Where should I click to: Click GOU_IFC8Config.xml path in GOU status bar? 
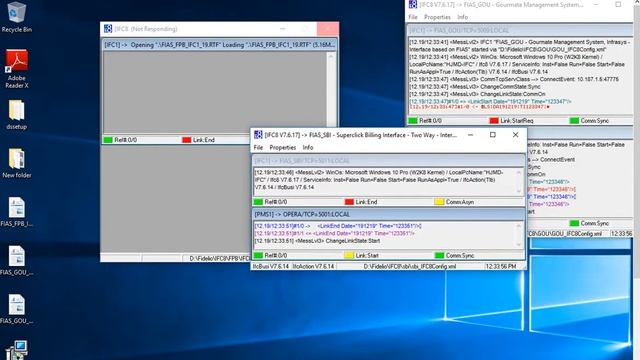[564, 233]
